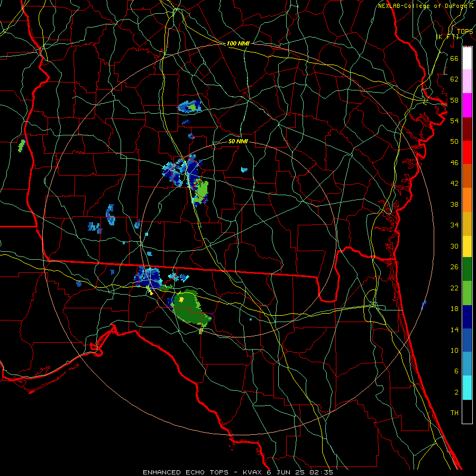Image resolution: width=476 pixels, height=476 pixels.
Task: Click the gold legend swatch
Action: 467,224
